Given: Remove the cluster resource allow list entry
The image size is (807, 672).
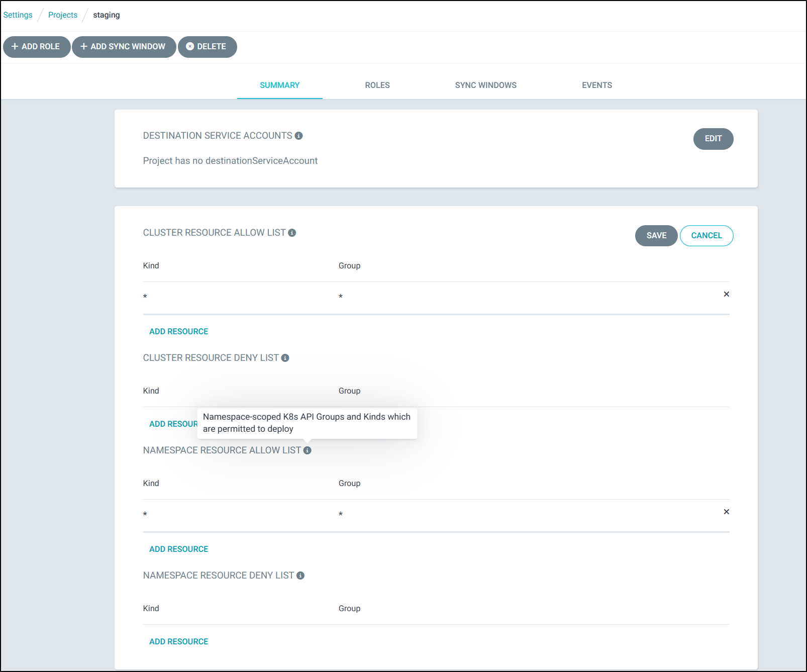Looking at the screenshot, I should click(726, 294).
